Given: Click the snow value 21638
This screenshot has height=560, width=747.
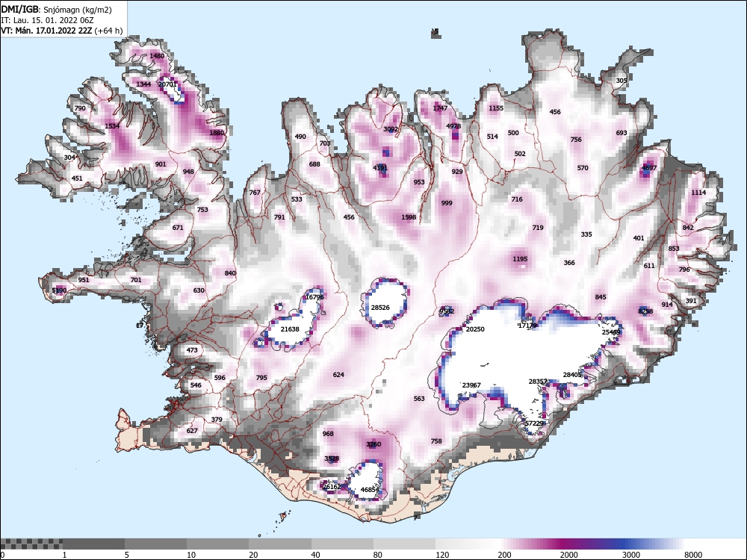Looking at the screenshot, I should coord(290,329).
